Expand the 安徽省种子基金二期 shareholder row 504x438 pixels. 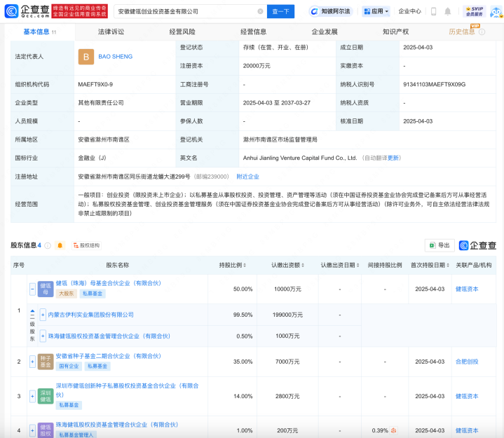(32, 362)
